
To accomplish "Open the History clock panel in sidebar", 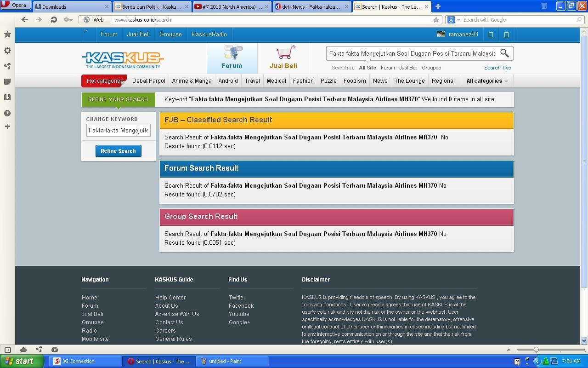I will point(7,113).
